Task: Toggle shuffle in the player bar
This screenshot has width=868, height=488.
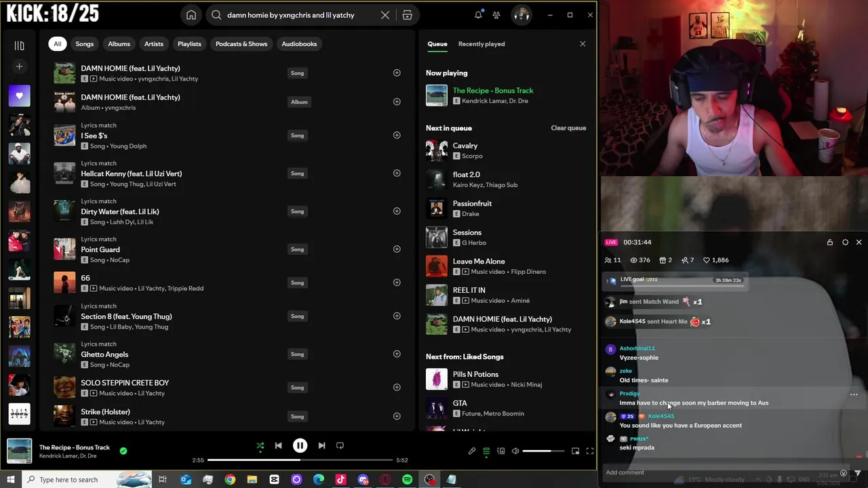Action: 260,446
